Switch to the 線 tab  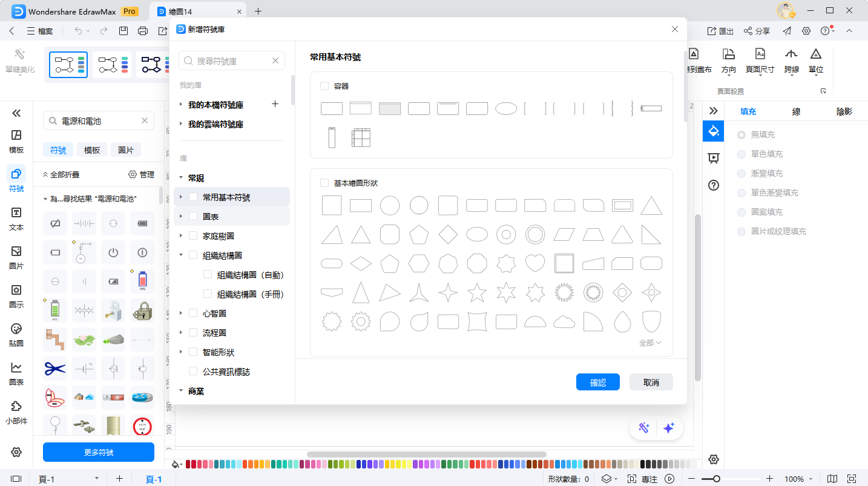click(796, 111)
